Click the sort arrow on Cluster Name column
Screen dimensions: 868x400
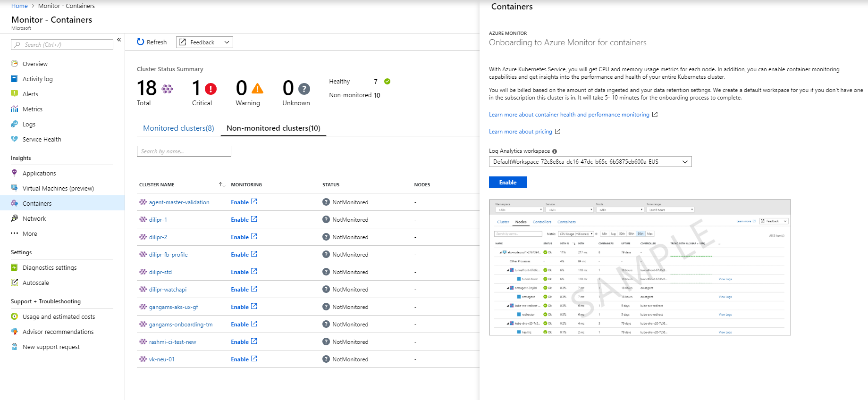(x=222, y=184)
